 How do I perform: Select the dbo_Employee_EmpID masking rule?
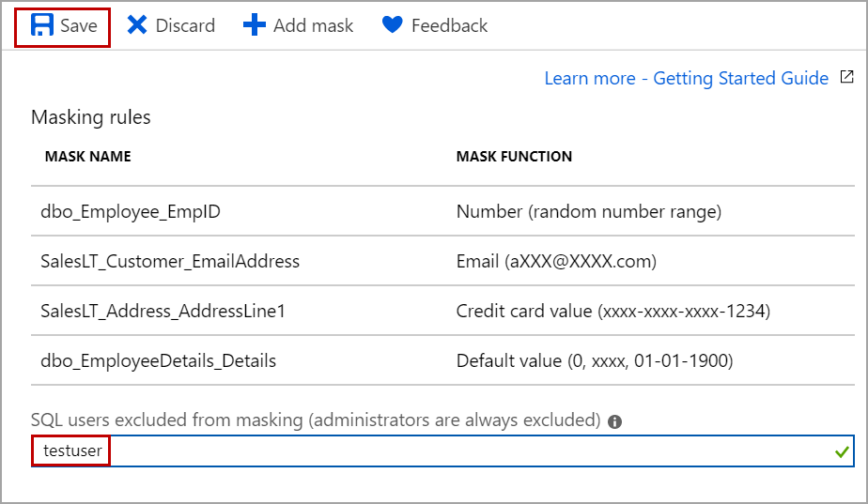point(131,211)
